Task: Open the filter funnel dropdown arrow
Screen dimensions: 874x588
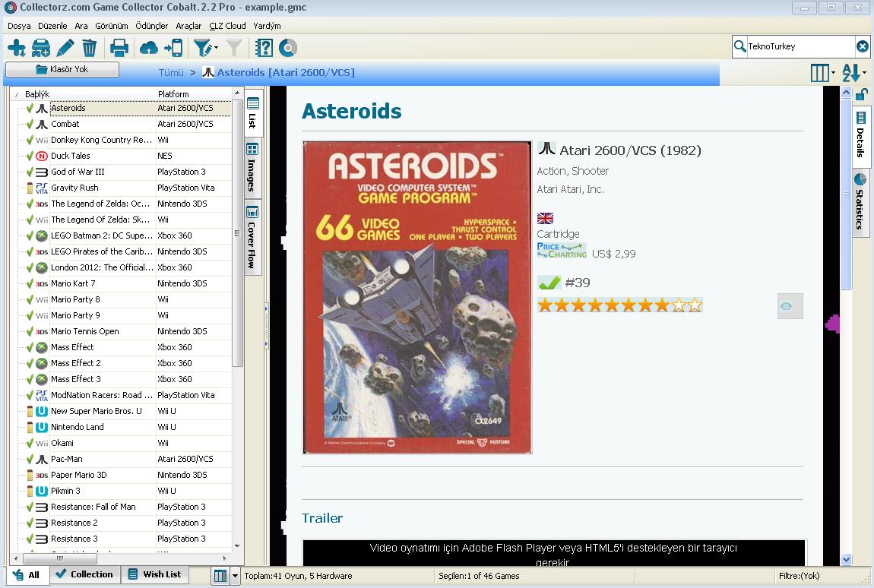Action: click(217, 49)
